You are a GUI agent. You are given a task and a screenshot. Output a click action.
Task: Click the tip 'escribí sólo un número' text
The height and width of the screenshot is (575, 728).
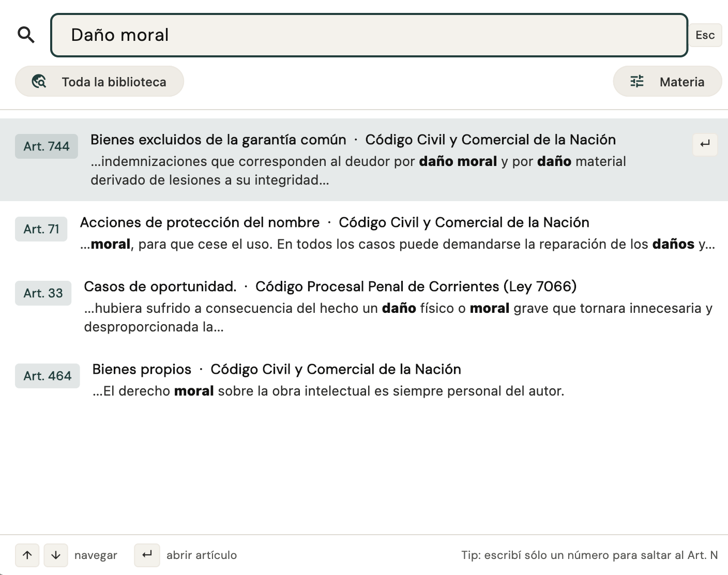[590, 555]
